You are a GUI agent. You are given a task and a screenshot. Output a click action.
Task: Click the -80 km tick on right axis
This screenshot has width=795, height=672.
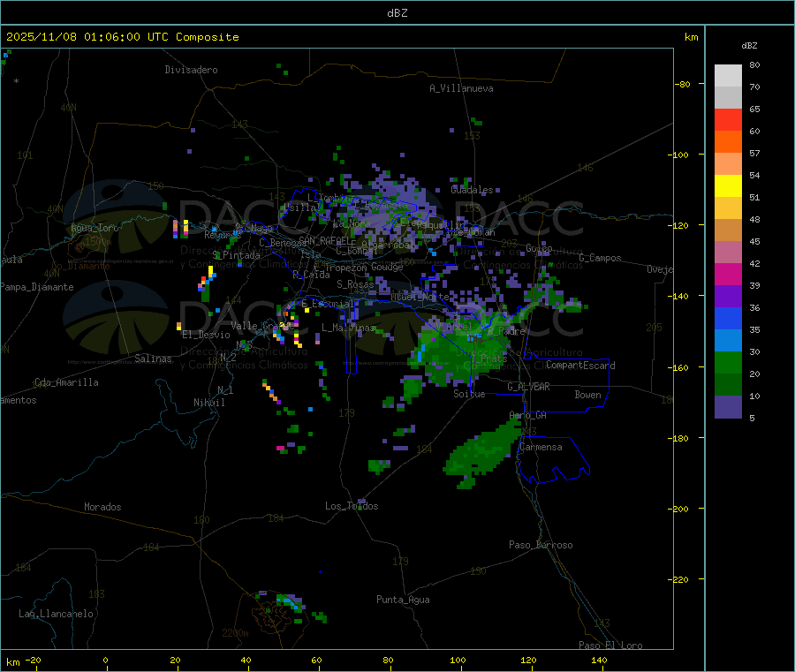point(683,84)
